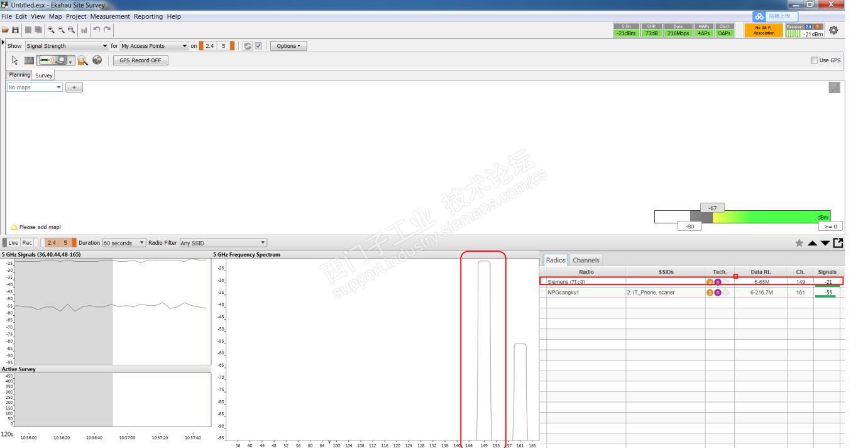Image resolution: width=868 pixels, height=448 pixels.
Task: Click the plus button to add a map
Action: tap(74, 87)
